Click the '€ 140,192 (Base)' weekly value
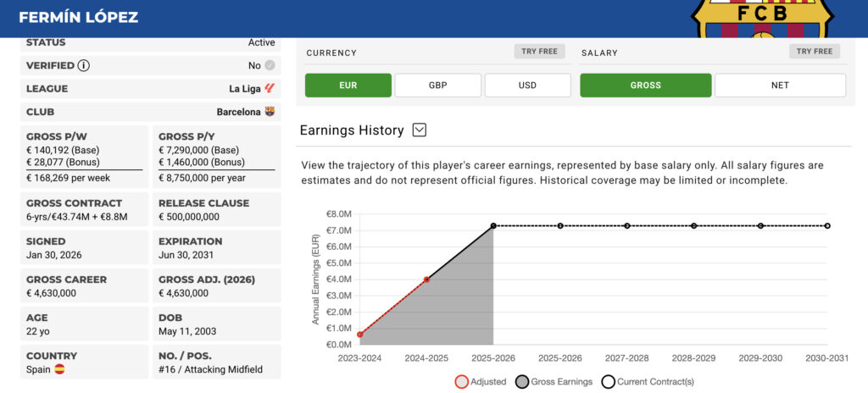Viewport: 868px width, 393px height. pos(63,151)
